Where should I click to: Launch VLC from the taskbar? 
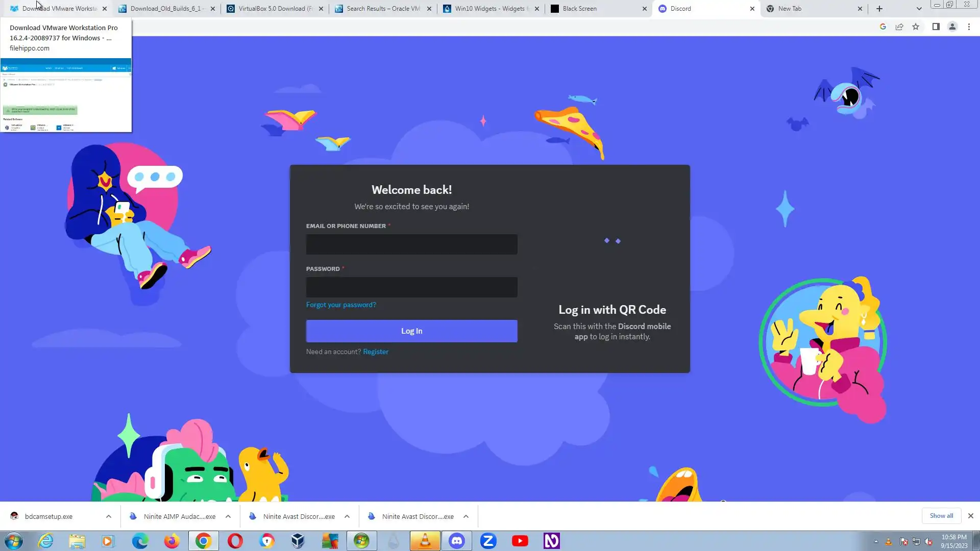425,541
